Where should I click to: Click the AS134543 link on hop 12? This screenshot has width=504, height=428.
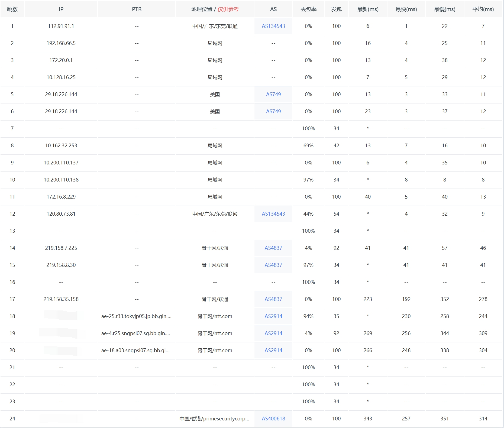pyautogui.click(x=273, y=214)
